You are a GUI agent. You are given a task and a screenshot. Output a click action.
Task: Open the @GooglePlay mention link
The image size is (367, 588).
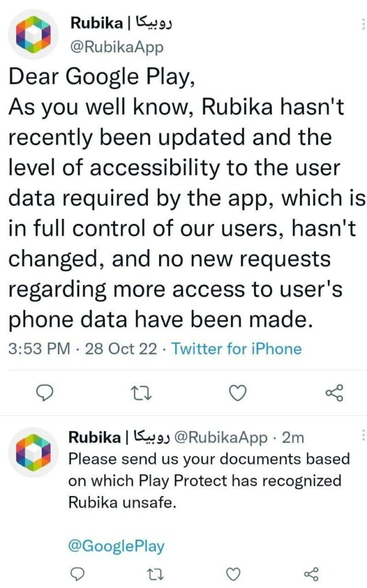click(x=117, y=546)
